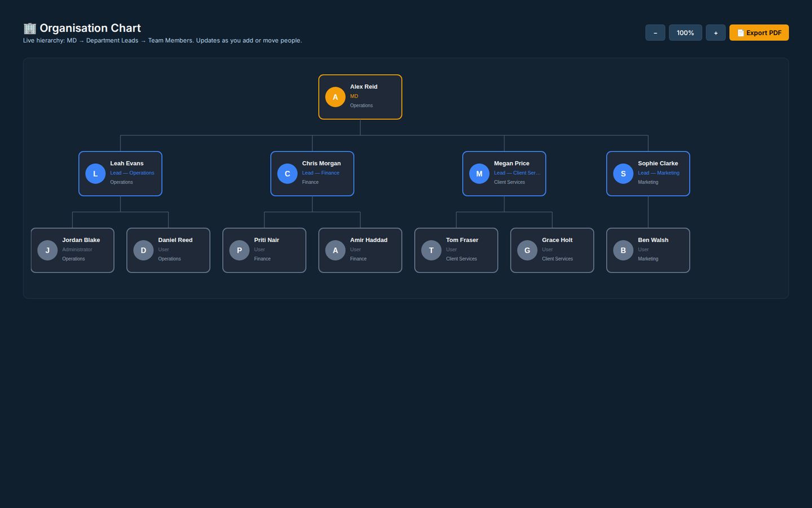812x508 pixels.
Task: Click Jordan Blake's Administrator role label
Action: click(x=77, y=250)
